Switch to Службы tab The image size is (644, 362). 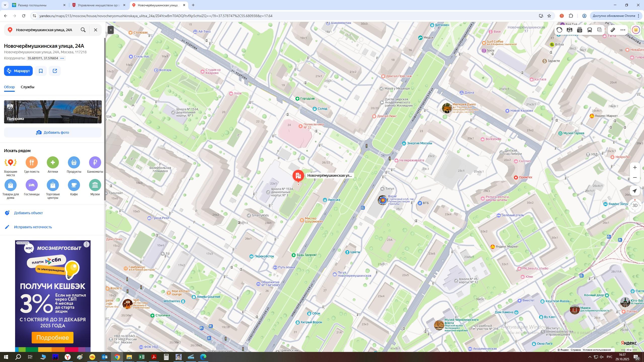coord(27,87)
